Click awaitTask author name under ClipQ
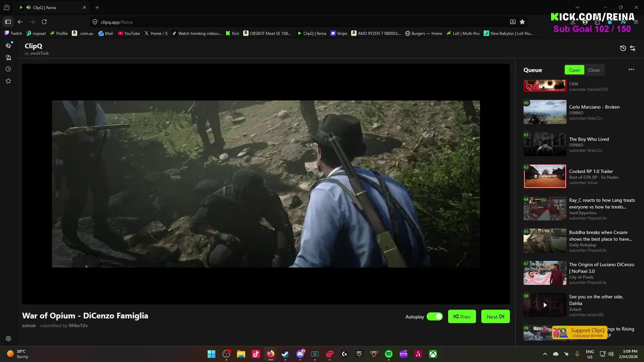Screen dimensions: 644x362 (x=39, y=53)
